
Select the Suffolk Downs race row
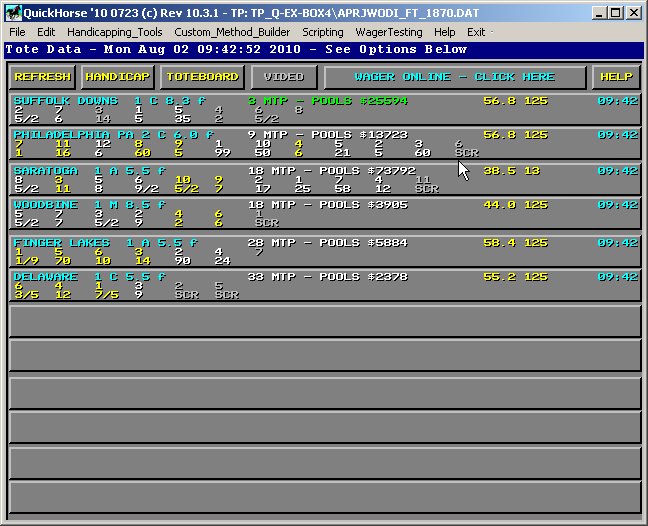[x=324, y=109]
